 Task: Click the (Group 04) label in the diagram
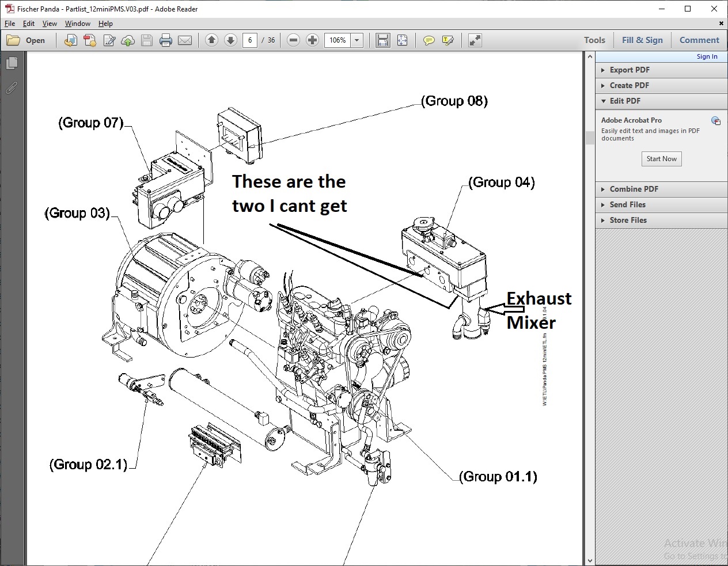(501, 183)
